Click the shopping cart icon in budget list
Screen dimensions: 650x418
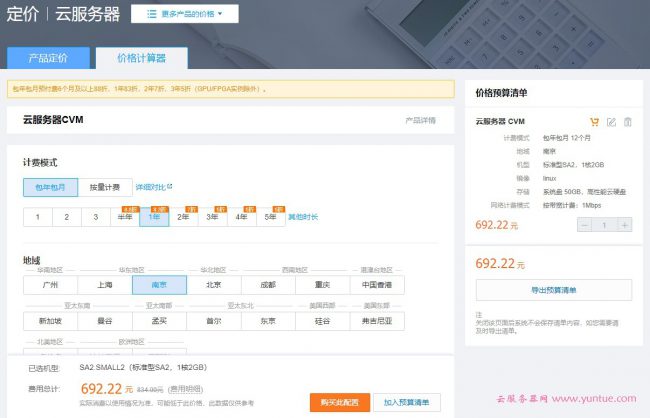coord(595,122)
